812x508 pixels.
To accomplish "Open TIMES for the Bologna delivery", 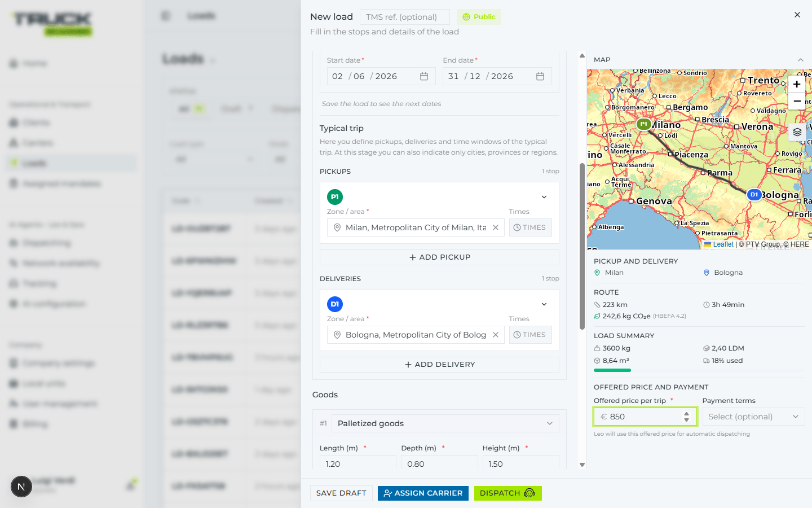I will click(530, 335).
